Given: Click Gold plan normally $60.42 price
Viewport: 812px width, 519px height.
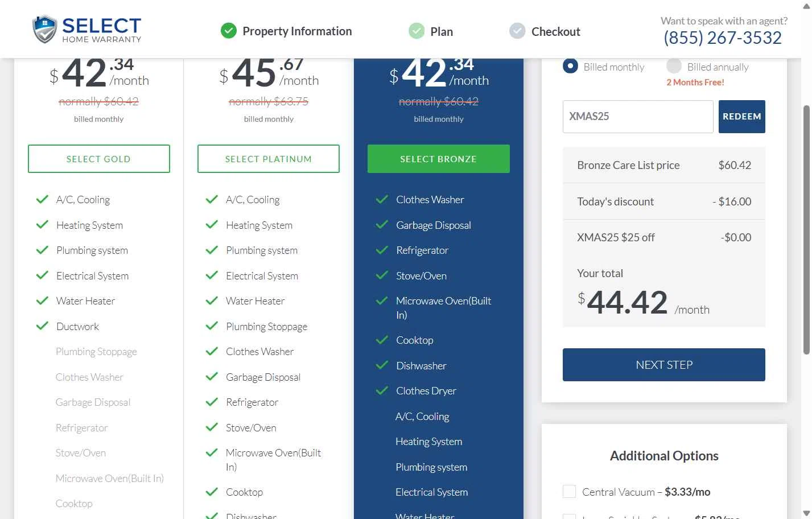Looking at the screenshot, I should (98, 101).
